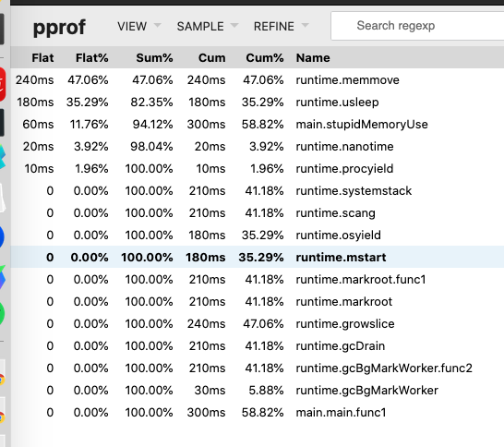The image size is (504, 447).
Task: Click the red dock icon at left edge
Action: coord(3,84)
